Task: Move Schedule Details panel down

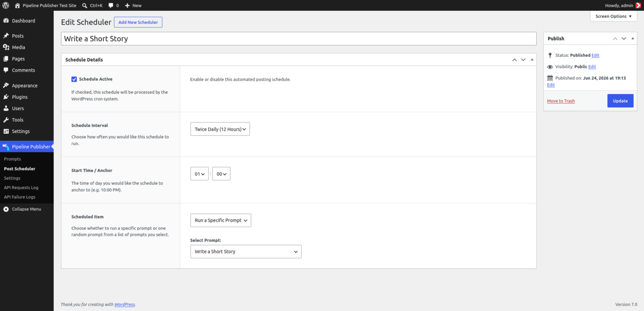Action: pos(523,60)
